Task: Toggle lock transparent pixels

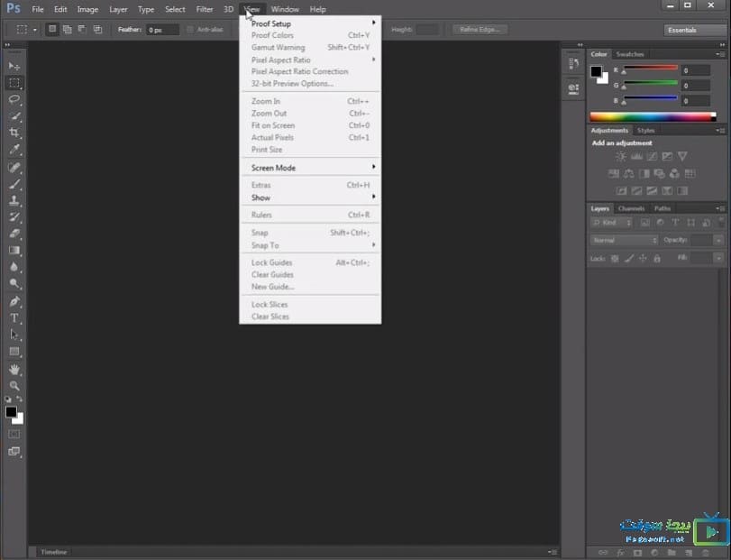Action: [x=615, y=258]
